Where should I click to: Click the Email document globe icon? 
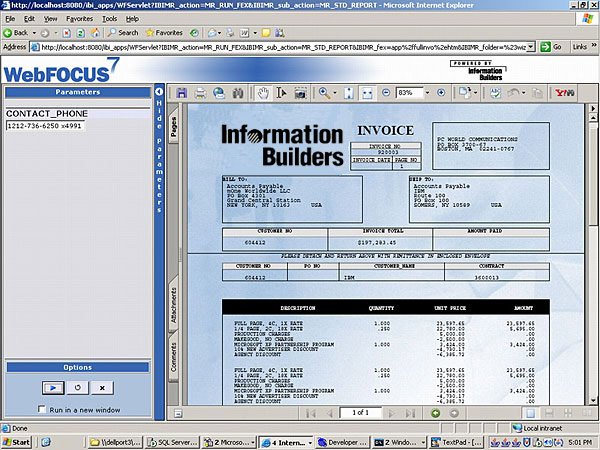click(x=219, y=93)
